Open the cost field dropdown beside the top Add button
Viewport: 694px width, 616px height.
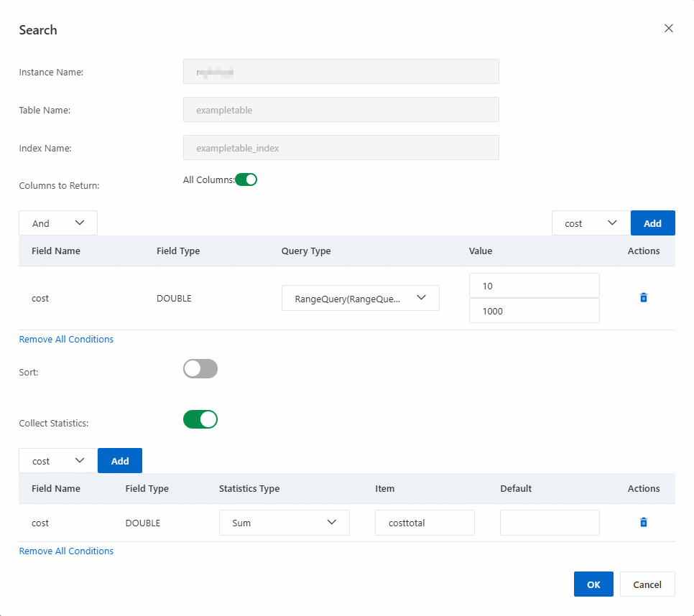click(x=591, y=223)
